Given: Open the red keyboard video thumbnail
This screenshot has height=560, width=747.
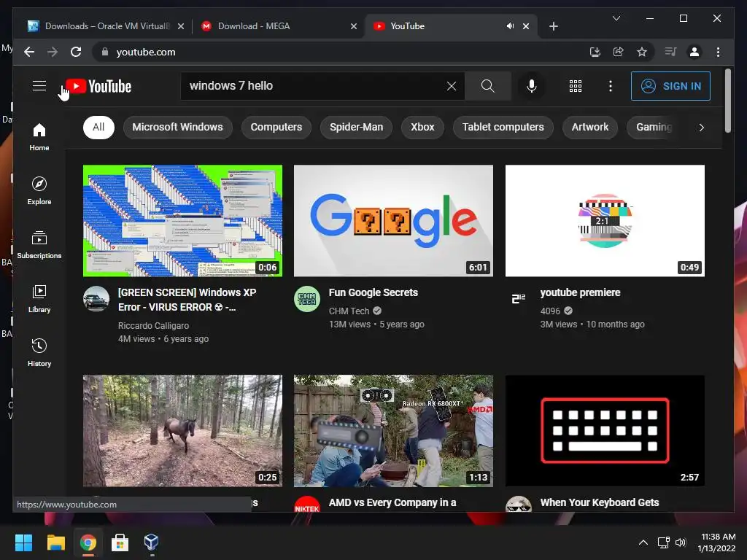Looking at the screenshot, I should click(605, 430).
